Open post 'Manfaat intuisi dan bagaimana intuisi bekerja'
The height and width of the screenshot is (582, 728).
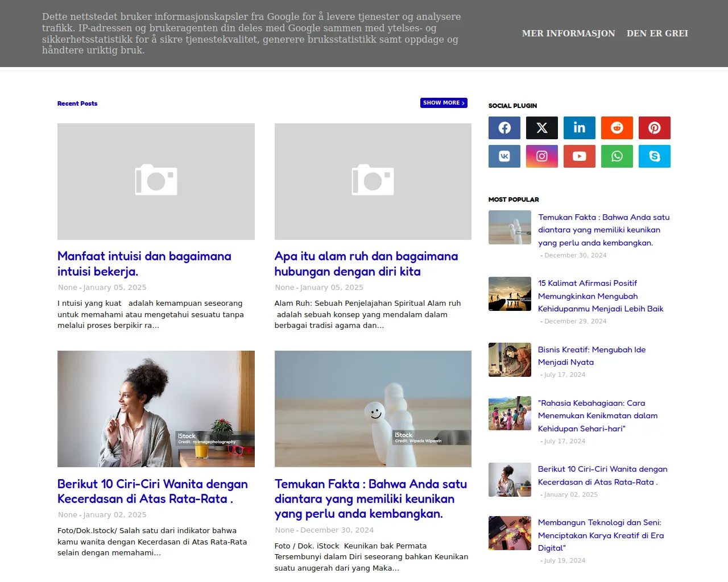[144, 264]
